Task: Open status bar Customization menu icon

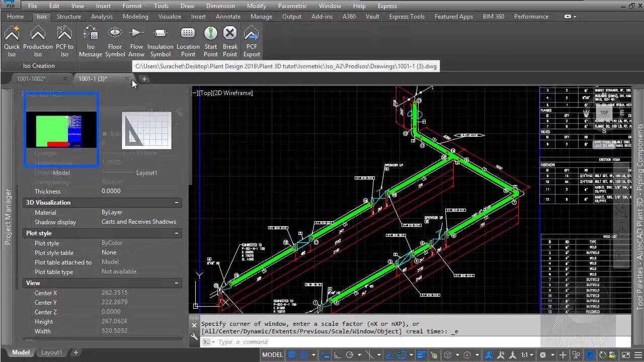Action: [638, 354]
